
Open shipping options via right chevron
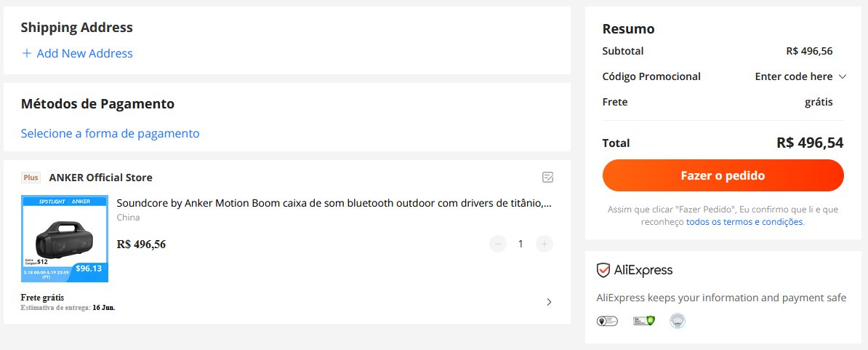point(549,302)
